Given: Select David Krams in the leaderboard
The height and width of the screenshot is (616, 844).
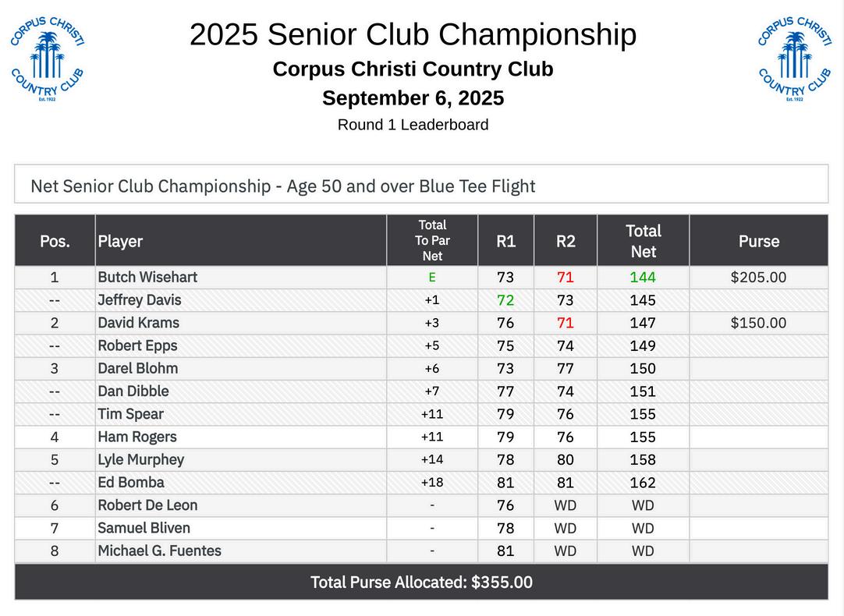Looking at the screenshot, I should pyautogui.click(x=139, y=323).
